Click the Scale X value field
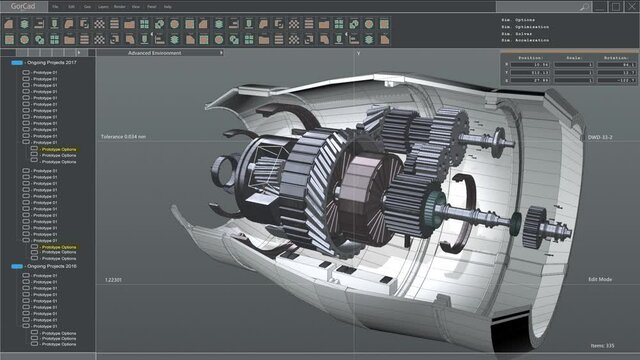 573,65
